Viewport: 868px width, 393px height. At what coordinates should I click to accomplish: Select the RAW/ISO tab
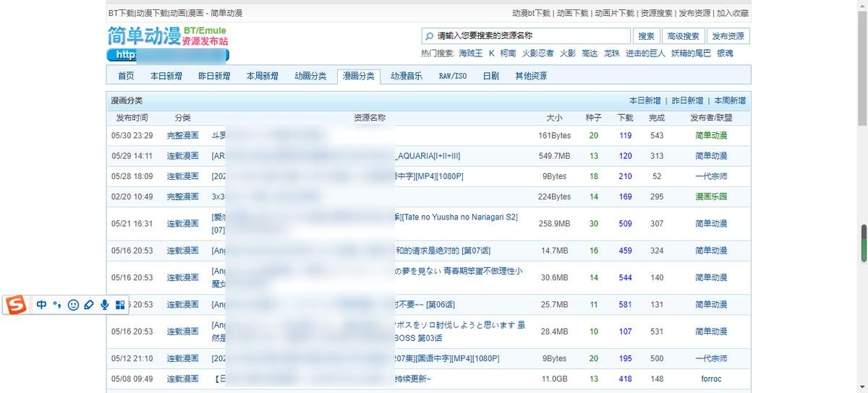click(x=453, y=76)
